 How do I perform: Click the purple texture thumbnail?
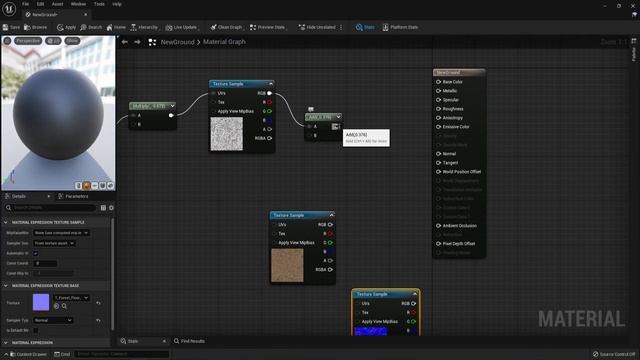(x=41, y=302)
